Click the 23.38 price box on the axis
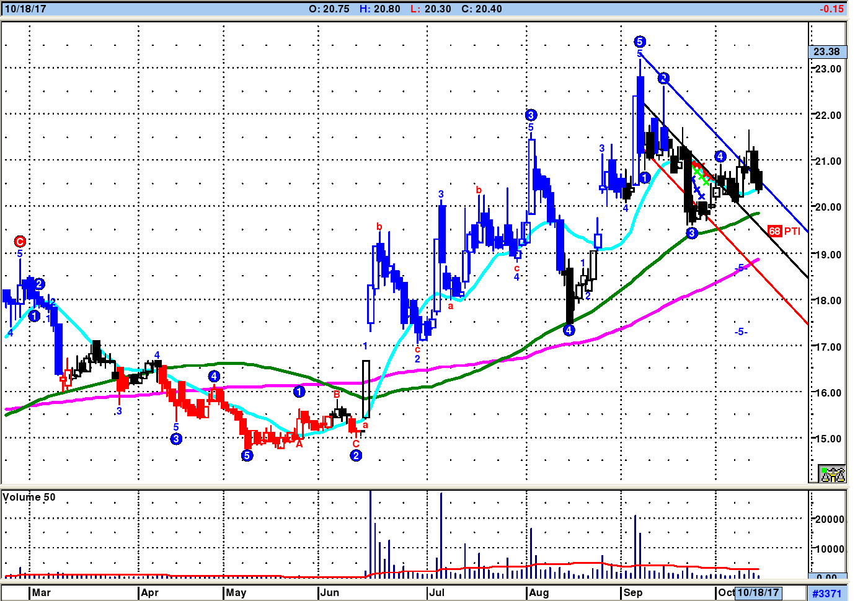Image resolution: width=868 pixels, height=601 pixels. pos(827,52)
